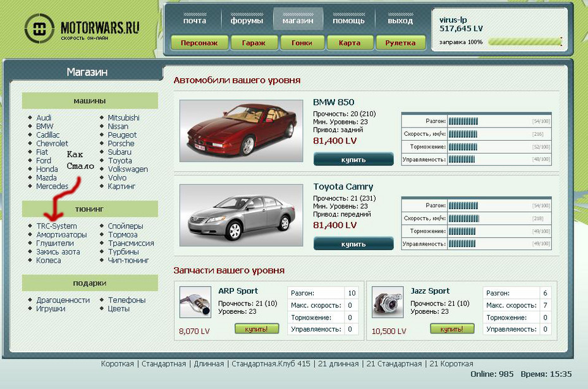Open Турбины tuning parts
The height and width of the screenshot is (389, 588).
pos(123,252)
